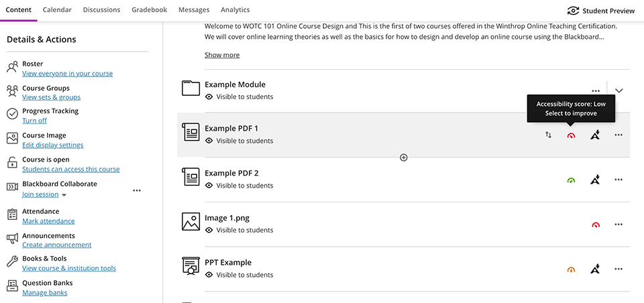The image size is (644, 303).
Task: Click the red accessibility gauge for Image 1.png
Action: click(596, 225)
